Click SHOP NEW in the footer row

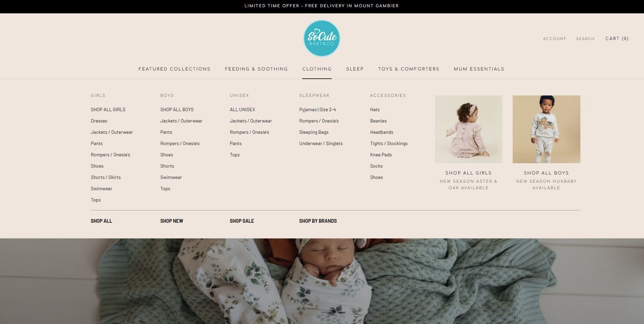point(172,221)
